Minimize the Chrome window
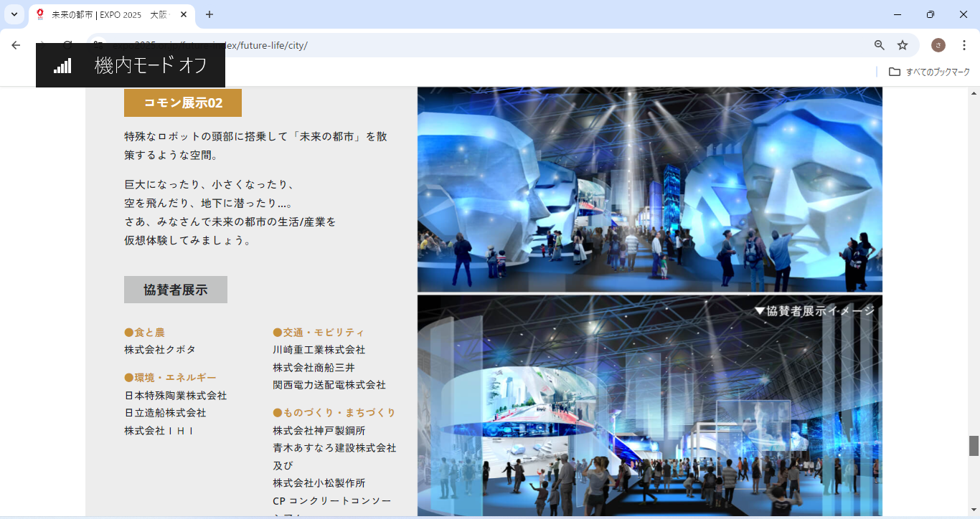 click(897, 14)
